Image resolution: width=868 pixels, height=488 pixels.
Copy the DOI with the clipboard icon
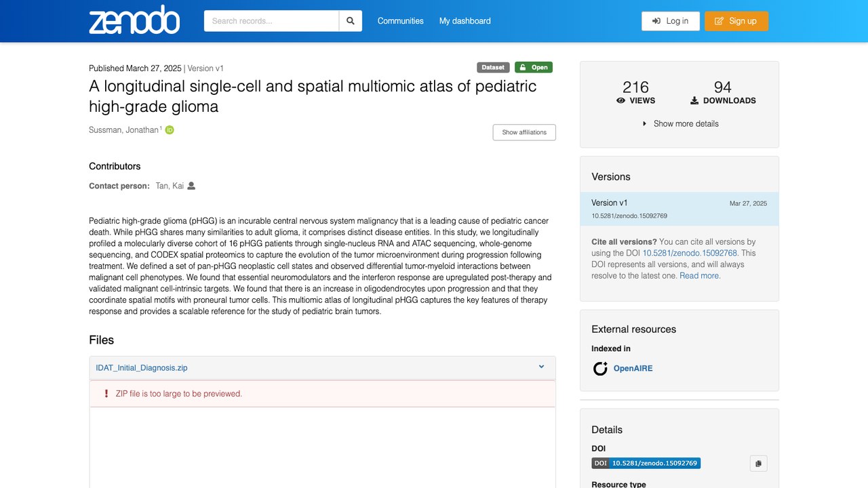click(x=758, y=464)
